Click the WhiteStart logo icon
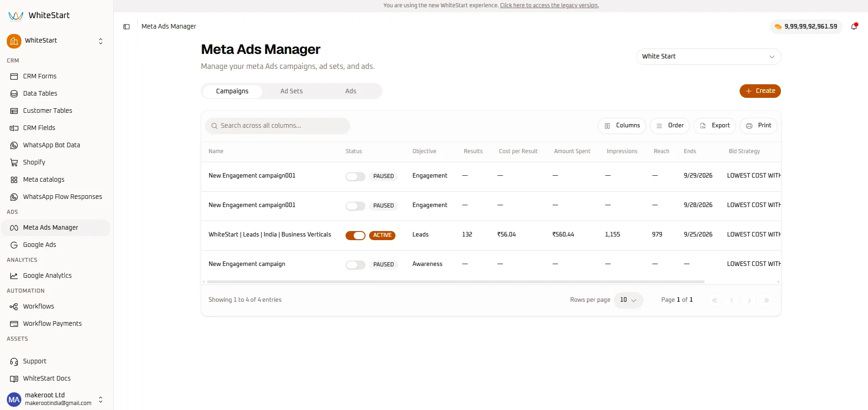868x410 pixels. [16, 16]
